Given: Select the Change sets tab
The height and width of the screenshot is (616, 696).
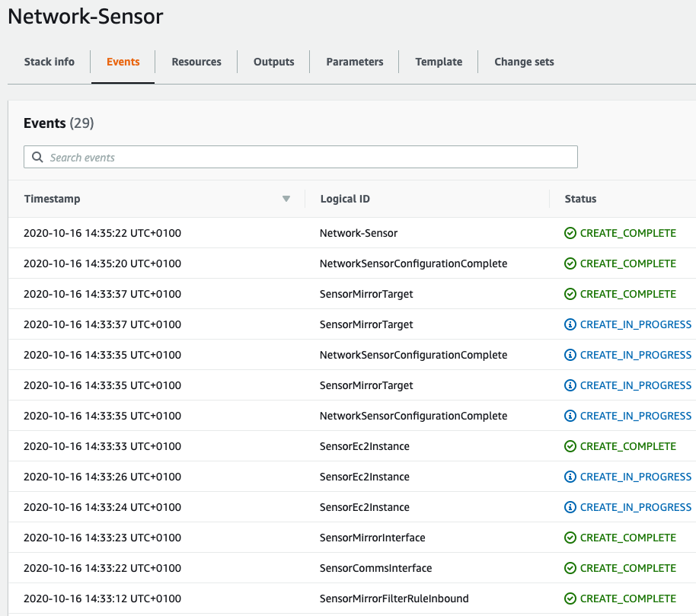Looking at the screenshot, I should coord(524,62).
